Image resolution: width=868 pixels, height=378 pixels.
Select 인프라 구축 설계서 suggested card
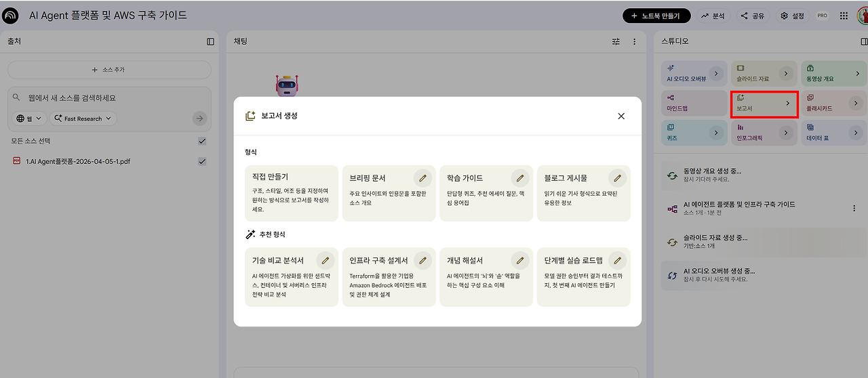click(389, 277)
